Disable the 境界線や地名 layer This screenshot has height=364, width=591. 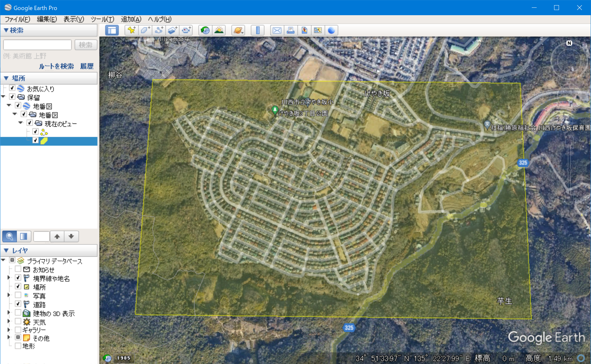18,278
